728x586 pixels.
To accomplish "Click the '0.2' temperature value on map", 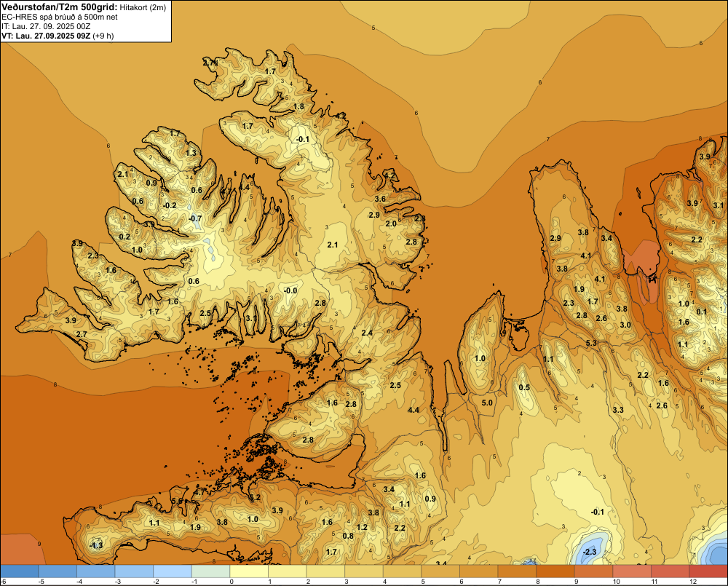I will click(124, 237).
